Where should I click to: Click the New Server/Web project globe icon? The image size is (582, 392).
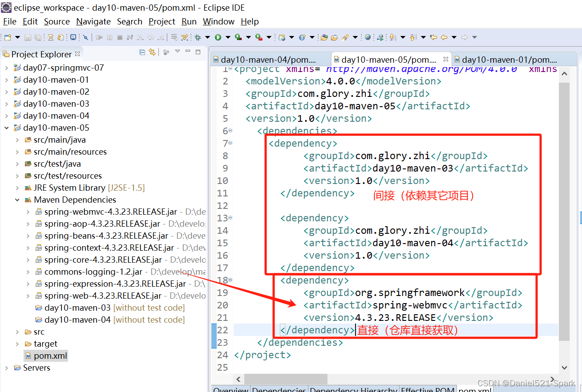click(x=282, y=37)
